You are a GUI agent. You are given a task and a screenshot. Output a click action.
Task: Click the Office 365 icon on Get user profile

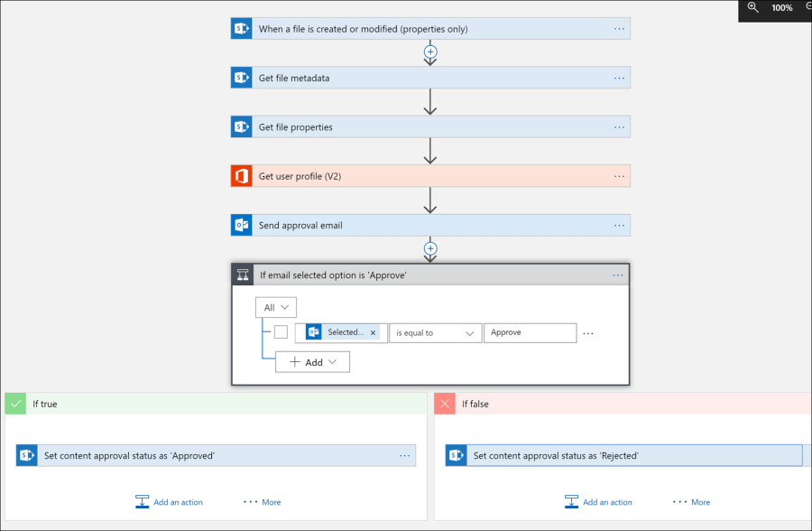(x=241, y=175)
